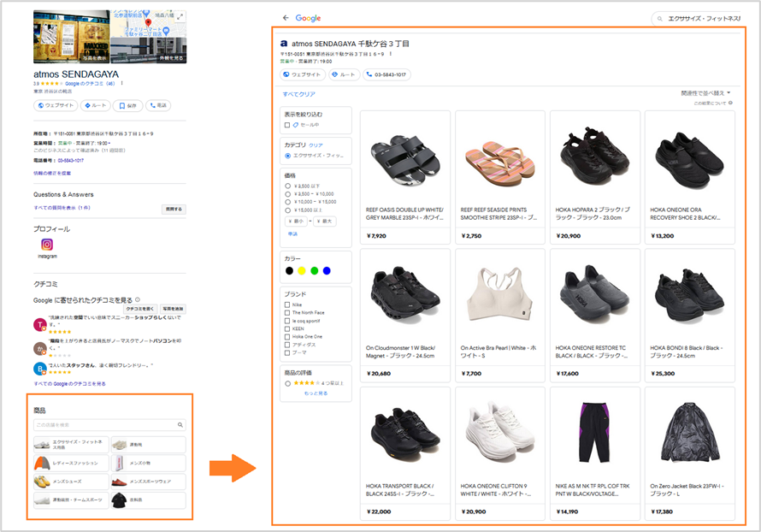This screenshot has height=532, width=761.
Task: Check the セール中 sale filter checkbox
Action: (x=287, y=125)
